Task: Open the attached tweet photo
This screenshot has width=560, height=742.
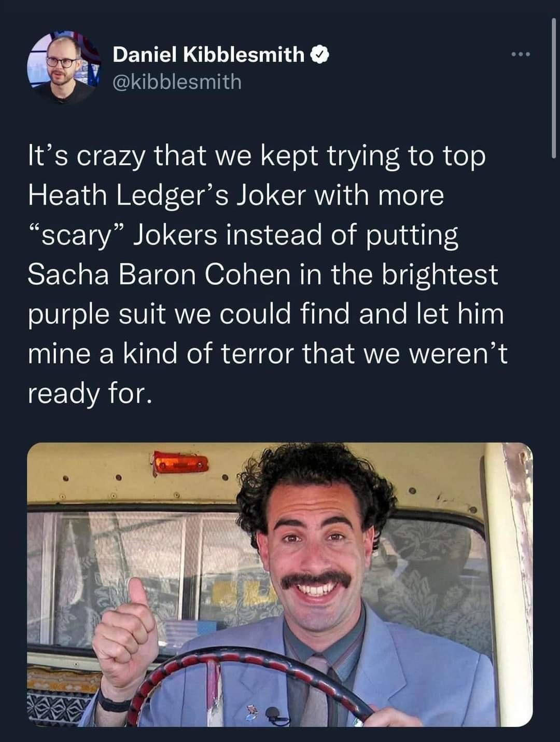Action: [x=280, y=585]
